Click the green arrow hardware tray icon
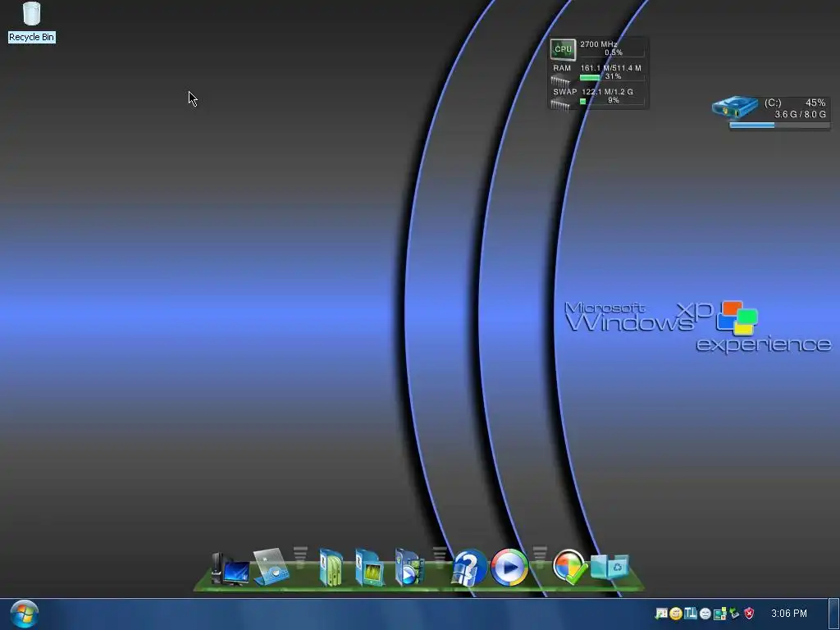Screen dimensions: 840x630 click(734, 614)
